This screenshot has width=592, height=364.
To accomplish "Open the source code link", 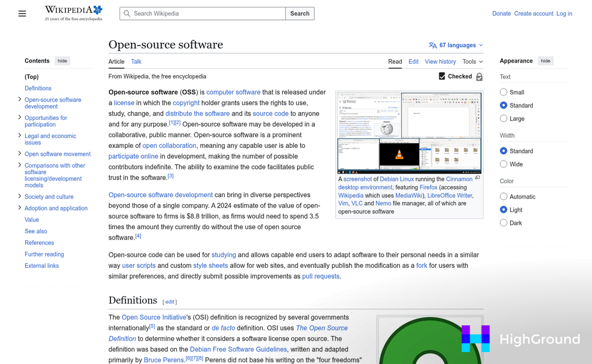I will tap(270, 114).
